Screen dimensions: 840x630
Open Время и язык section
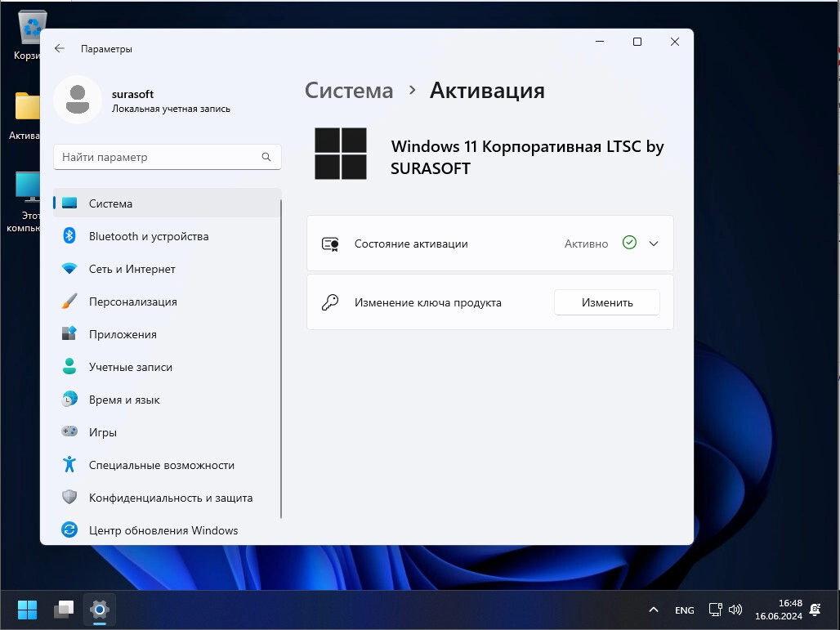(124, 400)
